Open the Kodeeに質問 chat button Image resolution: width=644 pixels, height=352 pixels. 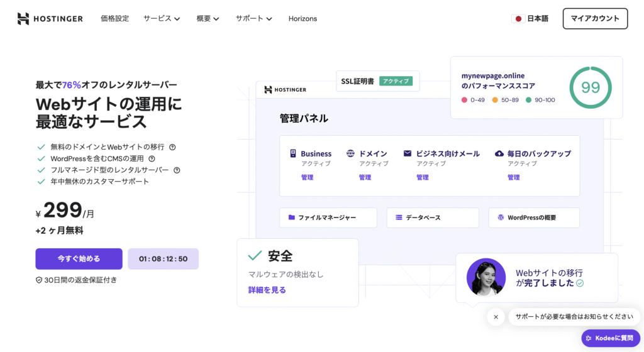[x=611, y=338]
